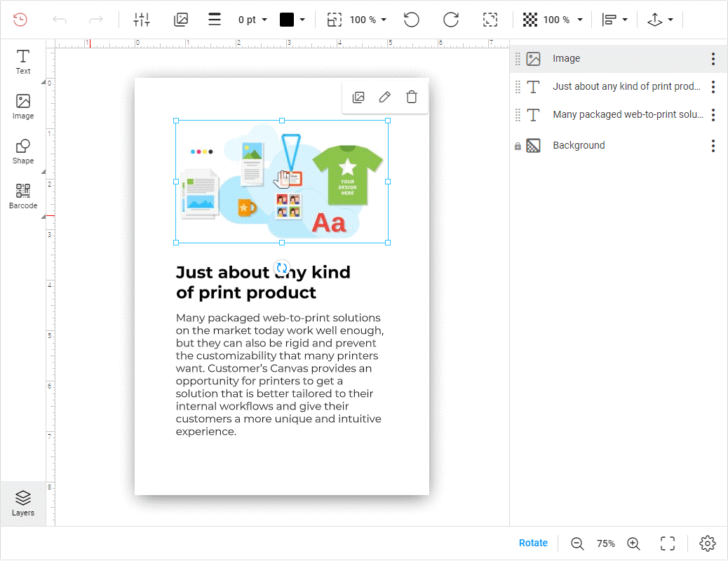Rotate image counterclockwise
Screen dimensions: 728x561
(x=412, y=20)
